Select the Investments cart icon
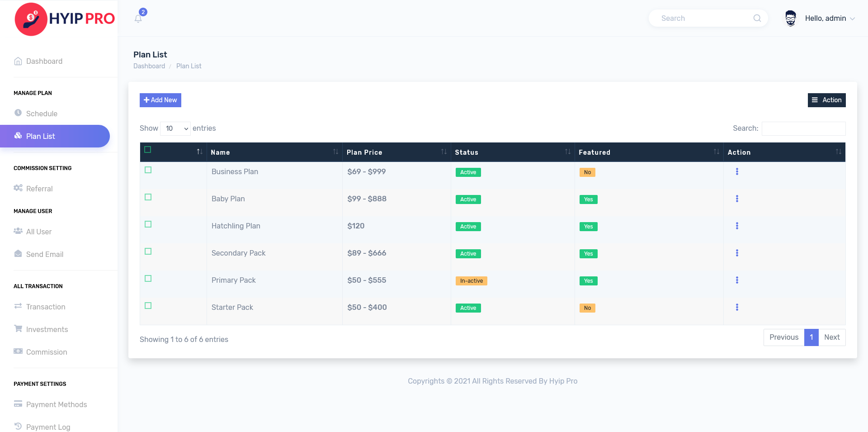Screen dimensions: 868x432 [x=18, y=329]
